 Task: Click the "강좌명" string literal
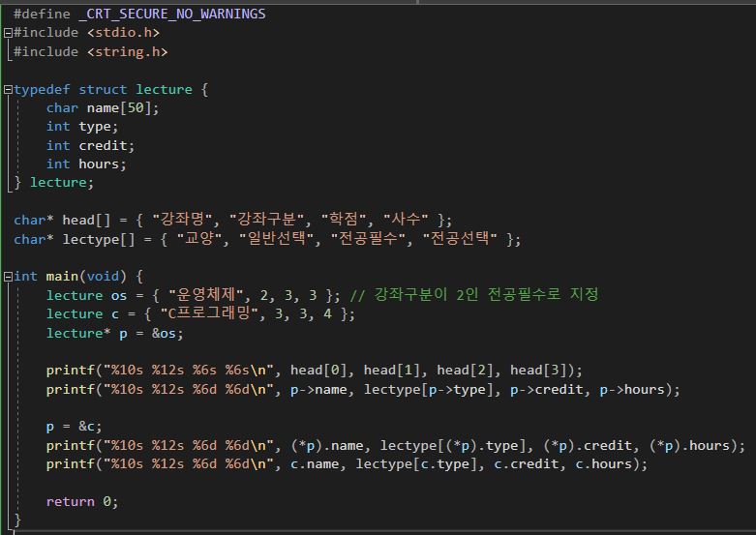pyautogui.click(x=181, y=220)
